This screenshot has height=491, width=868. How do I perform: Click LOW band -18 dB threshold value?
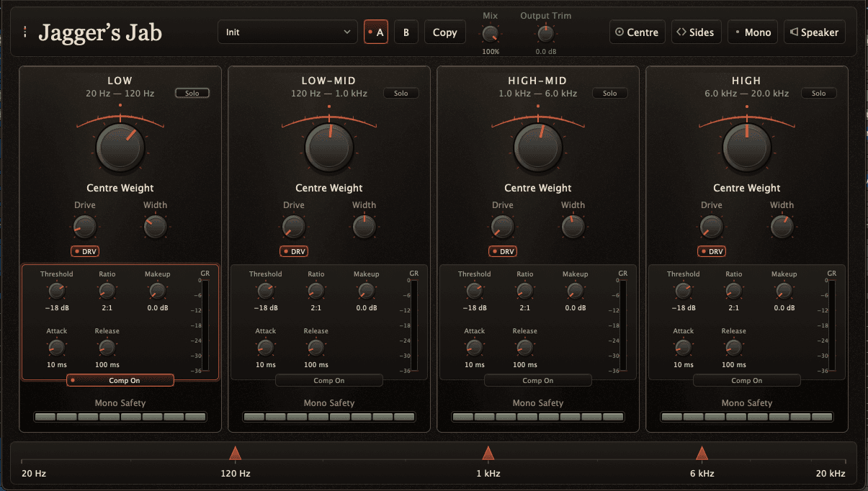[x=56, y=307]
